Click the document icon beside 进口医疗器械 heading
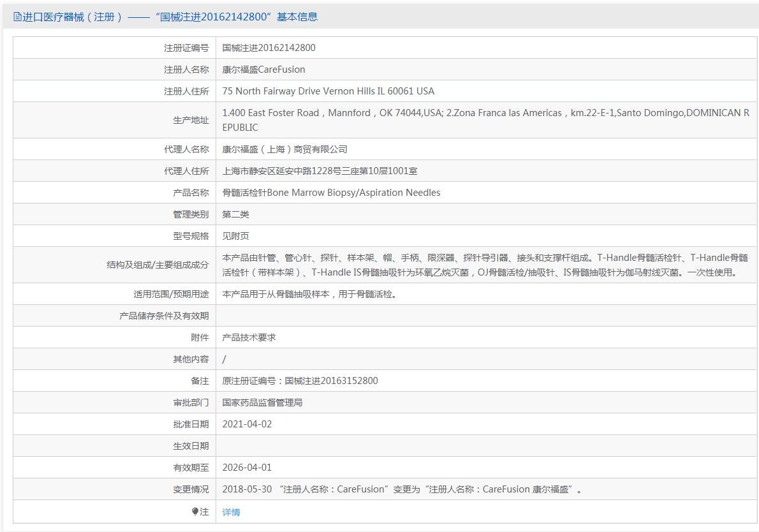This screenshot has width=759, height=532. point(17,17)
